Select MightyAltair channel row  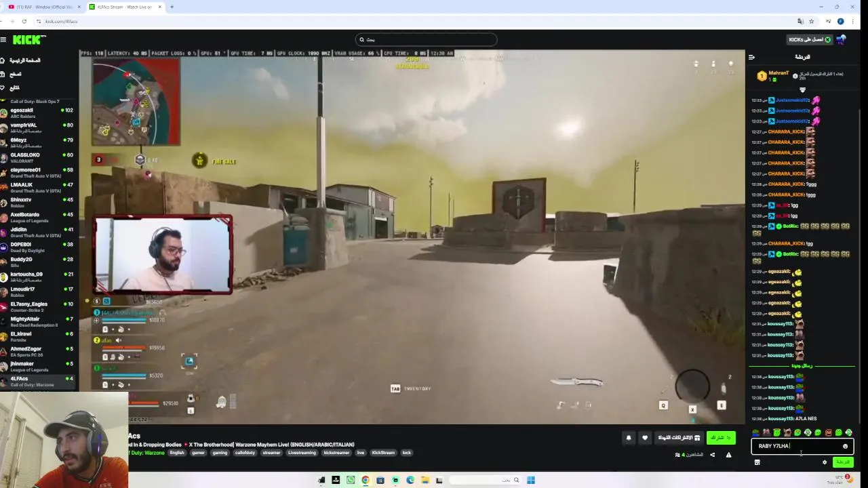(37, 322)
